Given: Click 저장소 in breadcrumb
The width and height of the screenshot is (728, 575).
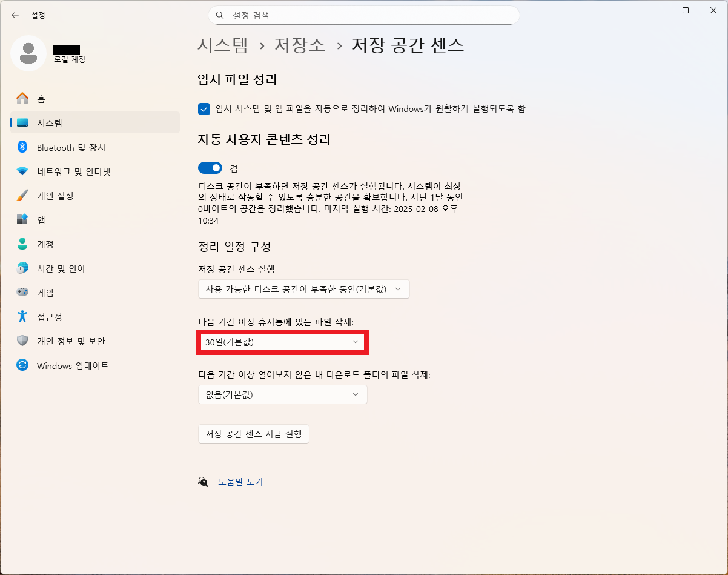Looking at the screenshot, I should (300, 45).
